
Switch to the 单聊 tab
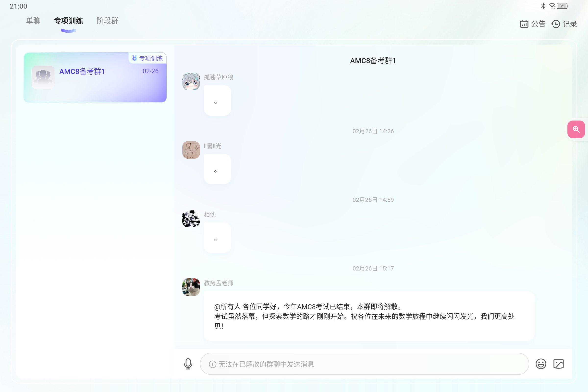[x=33, y=21]
